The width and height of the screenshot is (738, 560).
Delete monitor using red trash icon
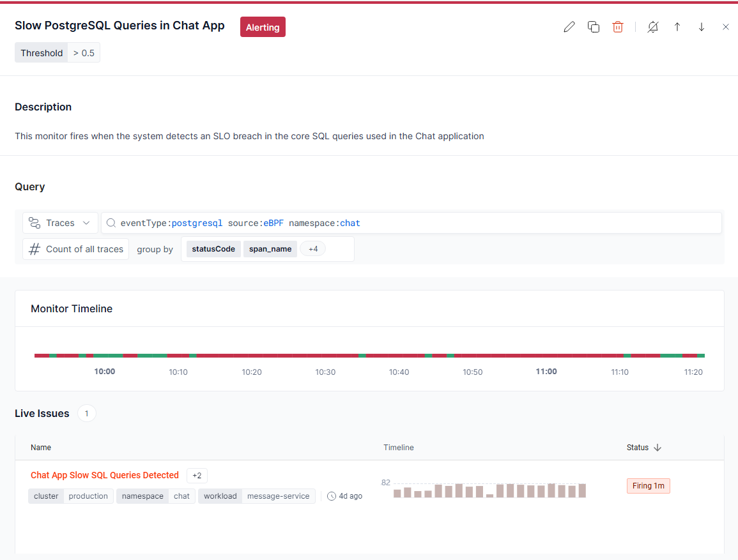coord(617,27)
